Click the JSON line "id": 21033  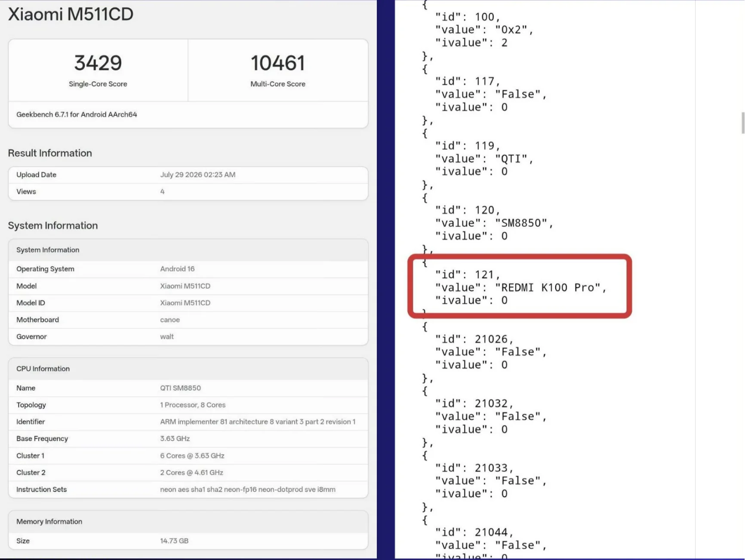click(x=474, y=468)
